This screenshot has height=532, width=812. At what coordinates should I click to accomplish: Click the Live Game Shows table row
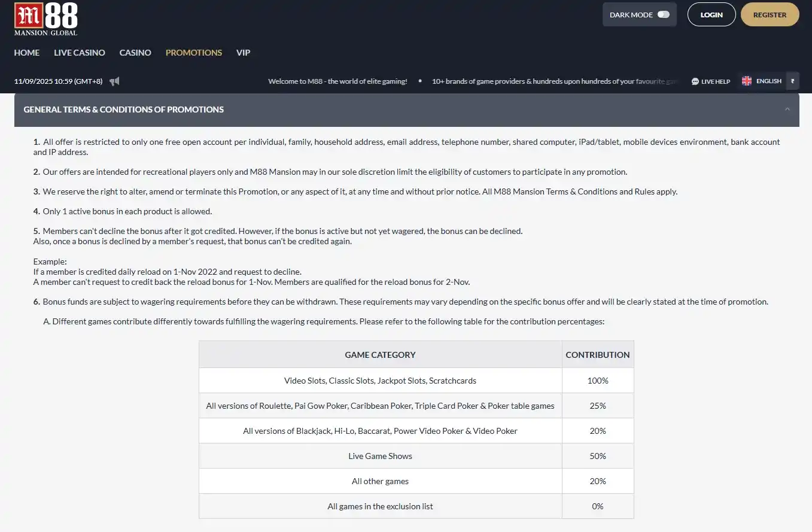380,456
